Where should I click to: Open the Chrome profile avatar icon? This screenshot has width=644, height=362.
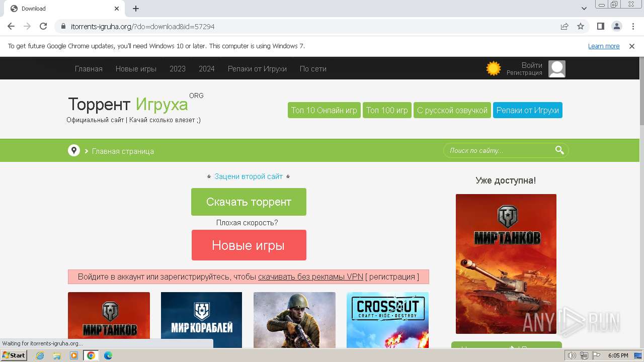tap(616, 26)
